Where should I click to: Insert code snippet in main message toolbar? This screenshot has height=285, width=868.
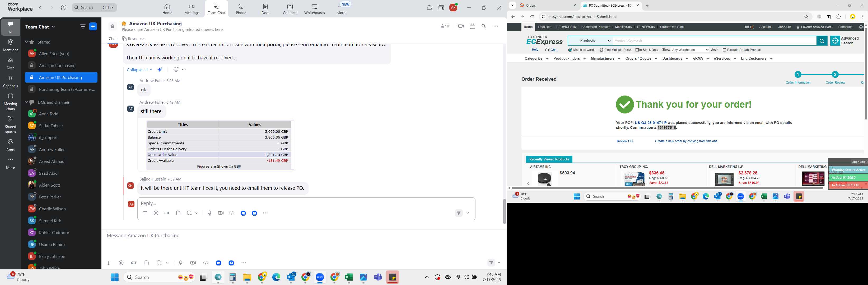pos(206,263)
